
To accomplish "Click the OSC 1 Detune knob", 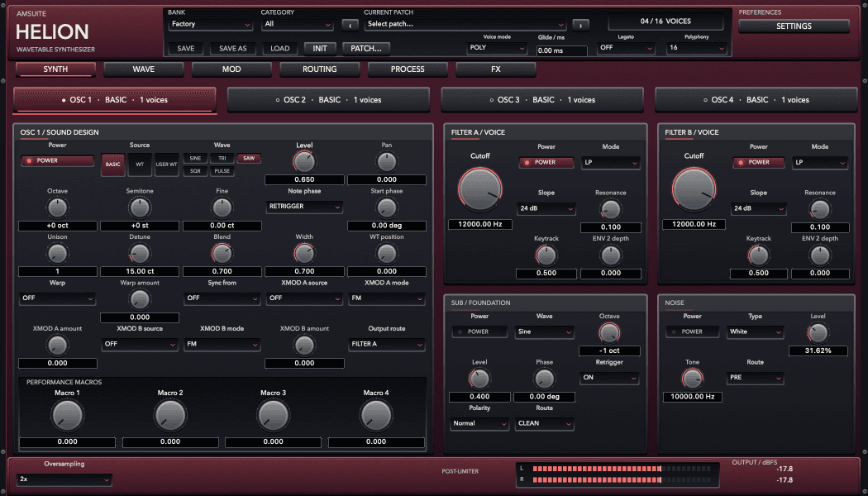I will [140, 254].
